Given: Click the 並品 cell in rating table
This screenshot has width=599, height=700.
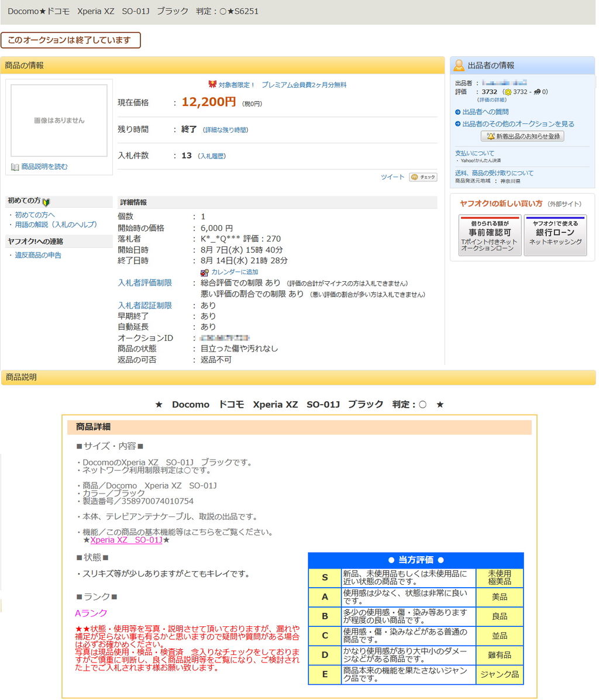Looking at the screenshot, I should (x=500, y=636).
